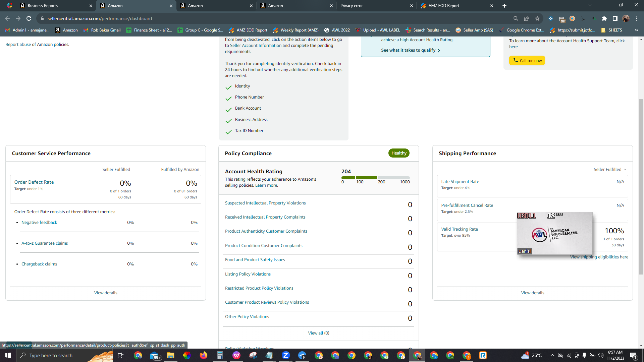Open the Rob Baker Gmail bookmark
The width and height of the screenshot is (644, 362).
click(x=102, y=30)
